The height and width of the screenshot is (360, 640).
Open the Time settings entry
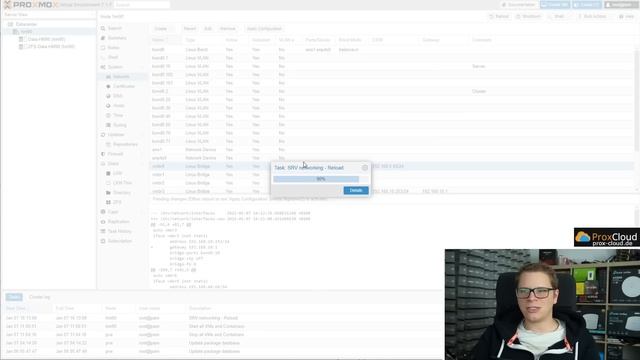[118, 116]
